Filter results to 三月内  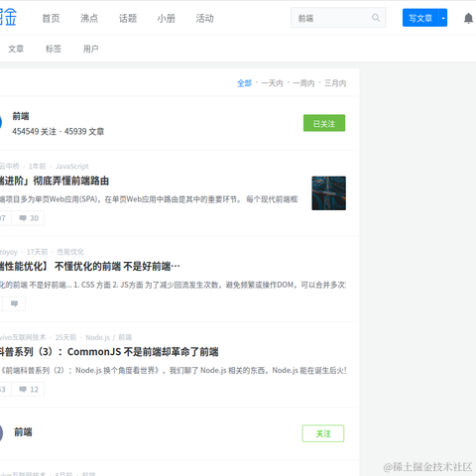[x=335, y=83]
